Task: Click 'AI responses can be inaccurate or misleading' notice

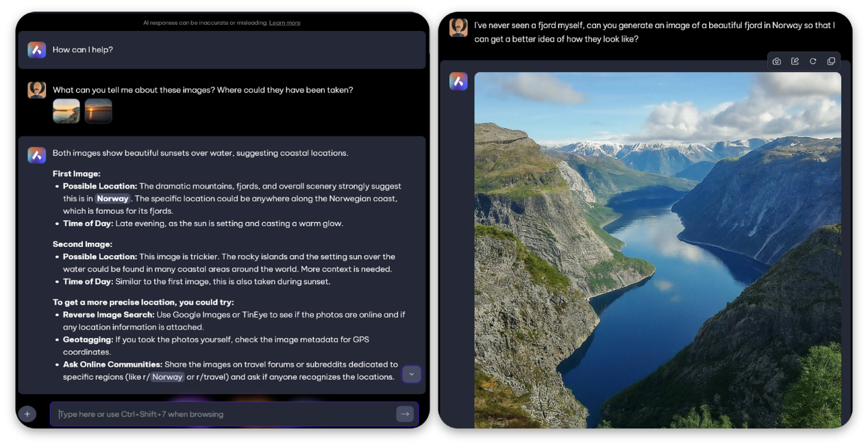Action: (205, 23)
